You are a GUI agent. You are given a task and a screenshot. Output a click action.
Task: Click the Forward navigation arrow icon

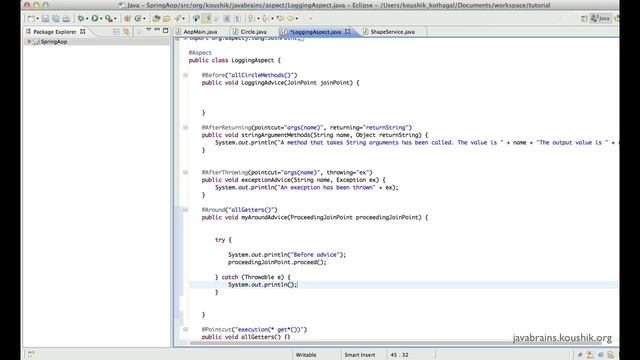[x=291, y=18]
